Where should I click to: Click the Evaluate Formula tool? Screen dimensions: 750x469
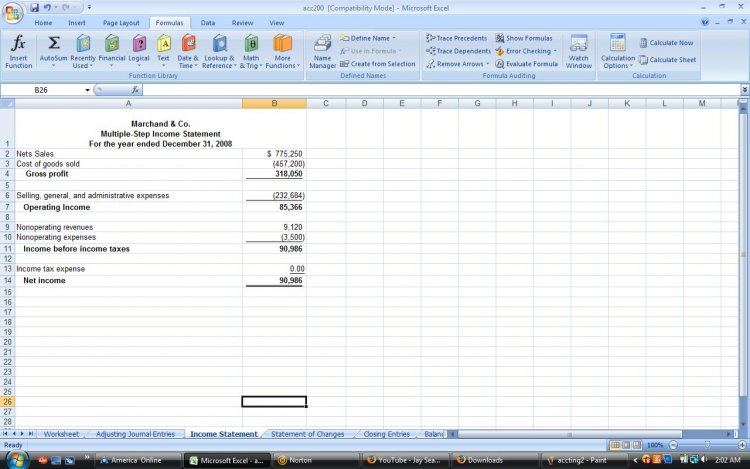point(527,64)
